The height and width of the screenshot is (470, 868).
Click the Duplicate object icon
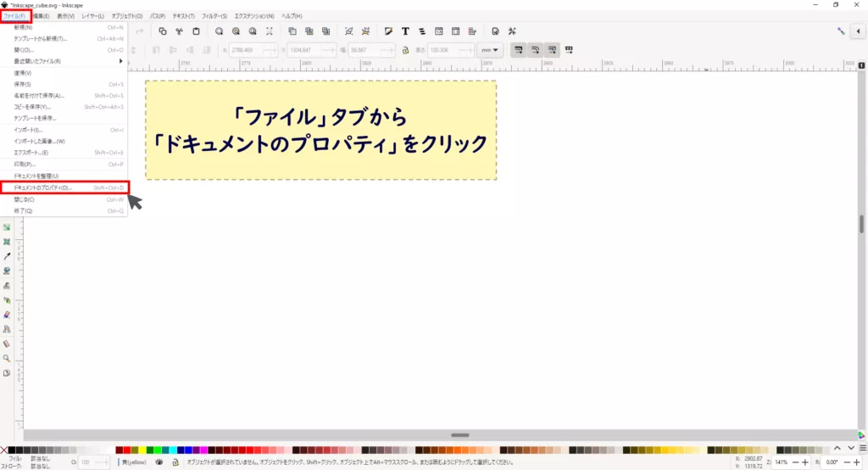(292, 31)
